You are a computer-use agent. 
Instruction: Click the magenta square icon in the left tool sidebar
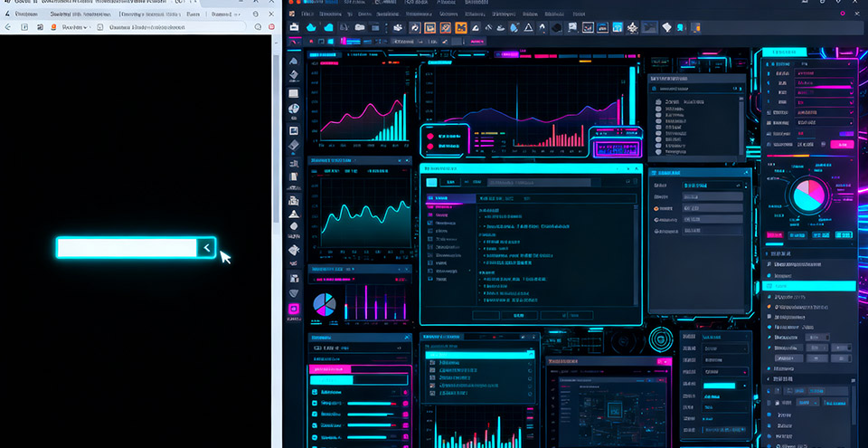[x=294, y=310]
